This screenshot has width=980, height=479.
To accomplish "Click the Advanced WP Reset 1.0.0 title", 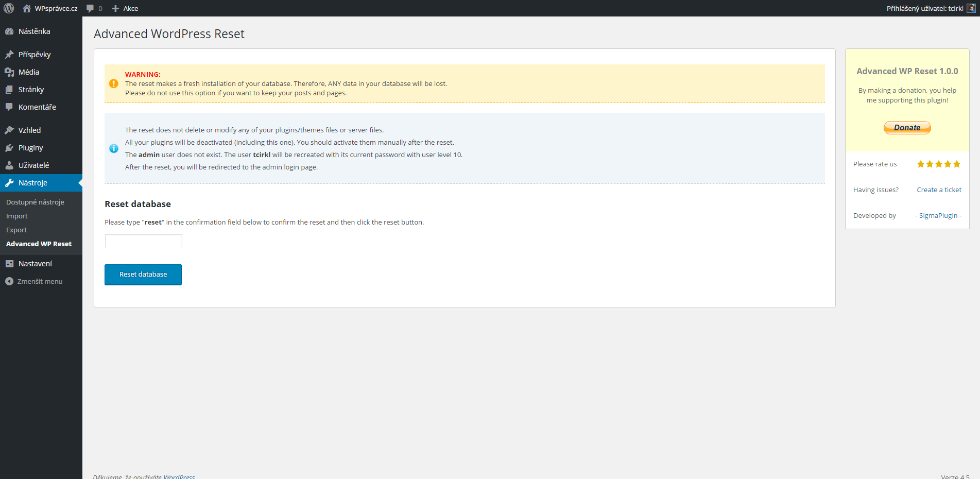I will (907, 71).
